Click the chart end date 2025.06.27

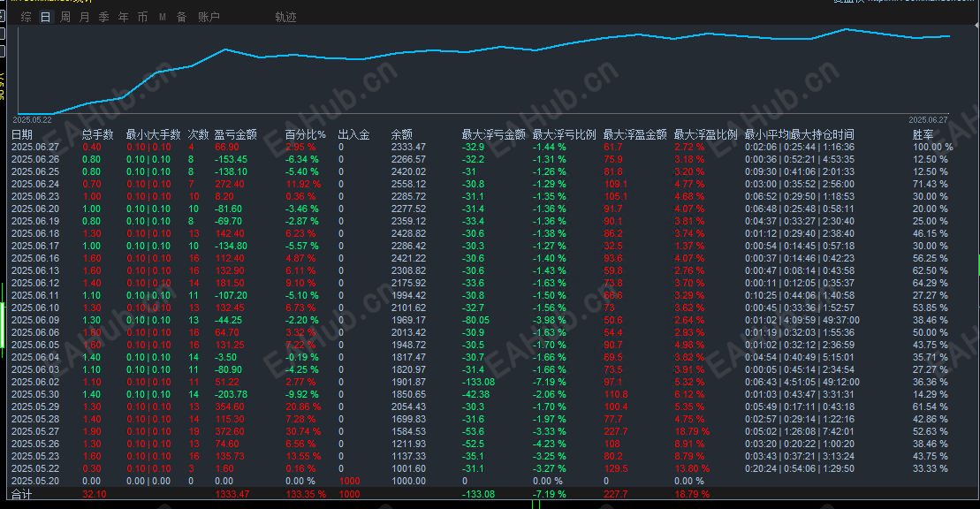pos(928,120)
